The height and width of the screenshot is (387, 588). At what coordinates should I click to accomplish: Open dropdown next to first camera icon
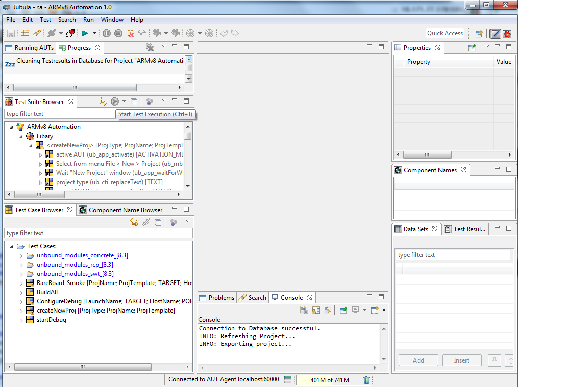166,33
